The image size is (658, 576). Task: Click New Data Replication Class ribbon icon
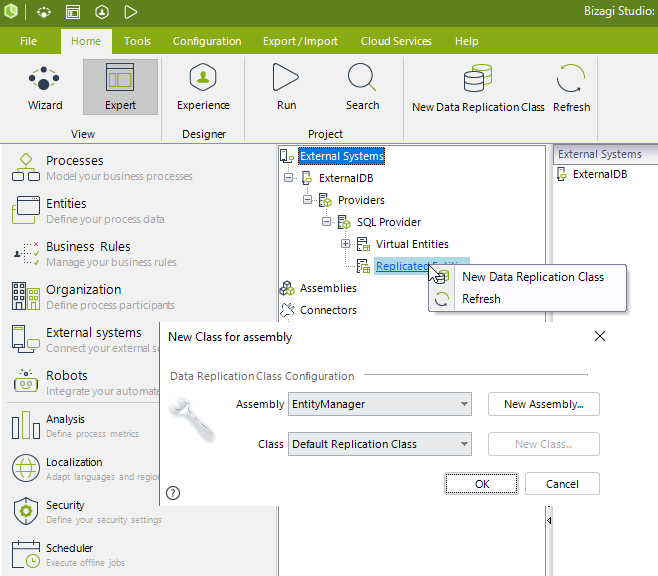click(x=478, y=88)
